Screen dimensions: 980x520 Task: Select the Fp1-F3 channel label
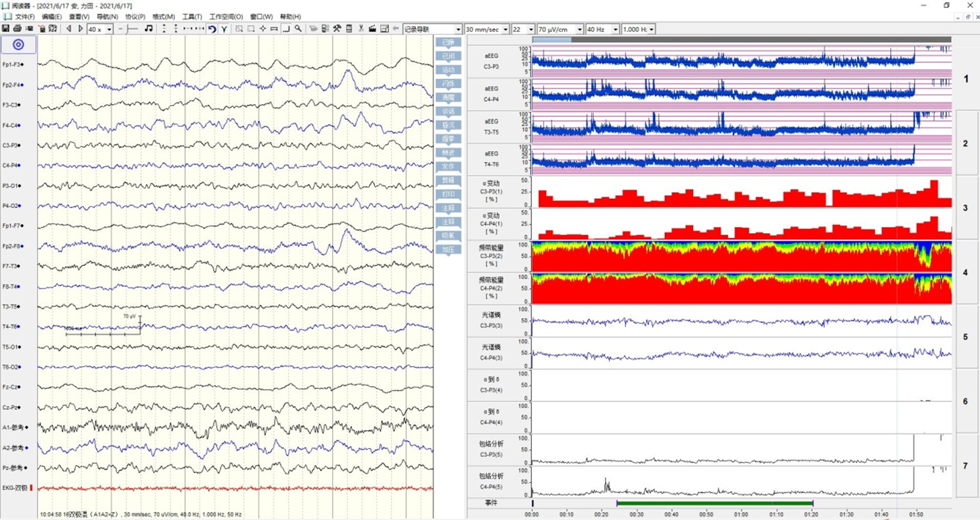[13, 64]
